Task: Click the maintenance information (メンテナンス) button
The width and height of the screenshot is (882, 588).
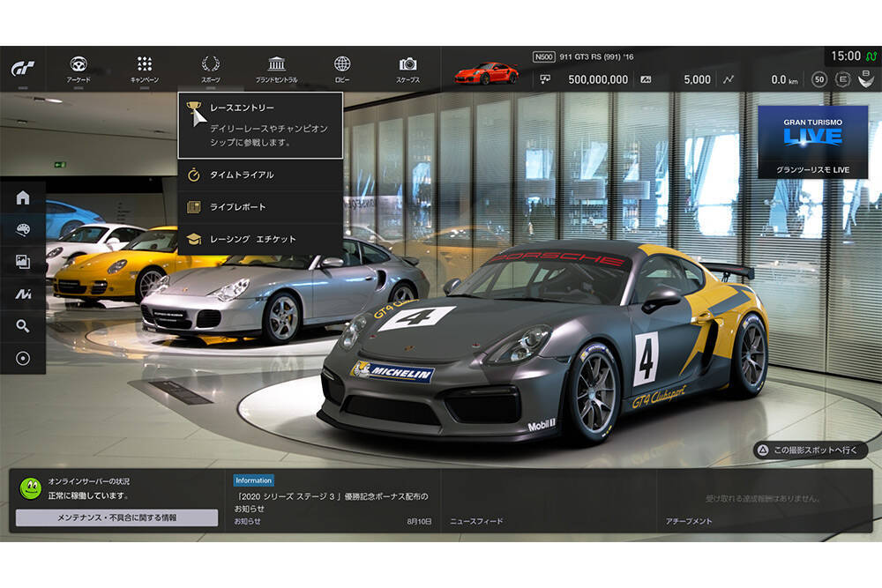Action: pos(116,517)
